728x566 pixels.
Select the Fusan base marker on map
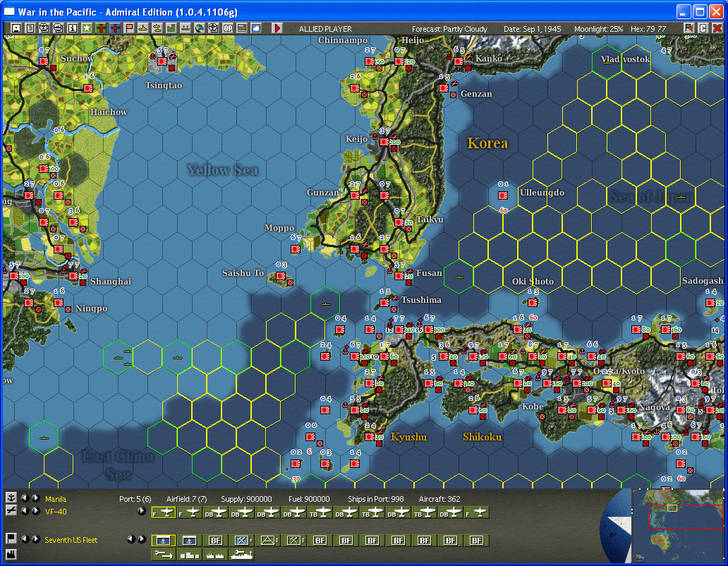pos(399,276)
